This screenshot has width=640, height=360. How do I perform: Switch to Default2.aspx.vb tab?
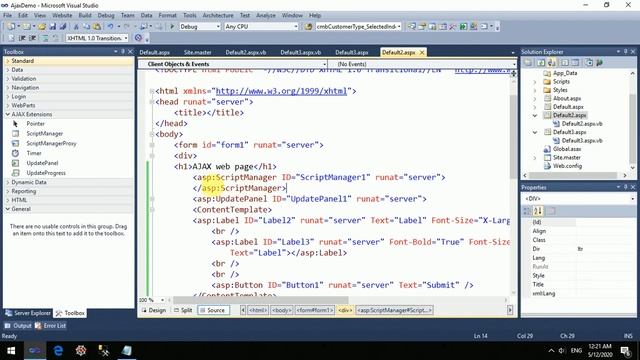(x=245, y=52)
